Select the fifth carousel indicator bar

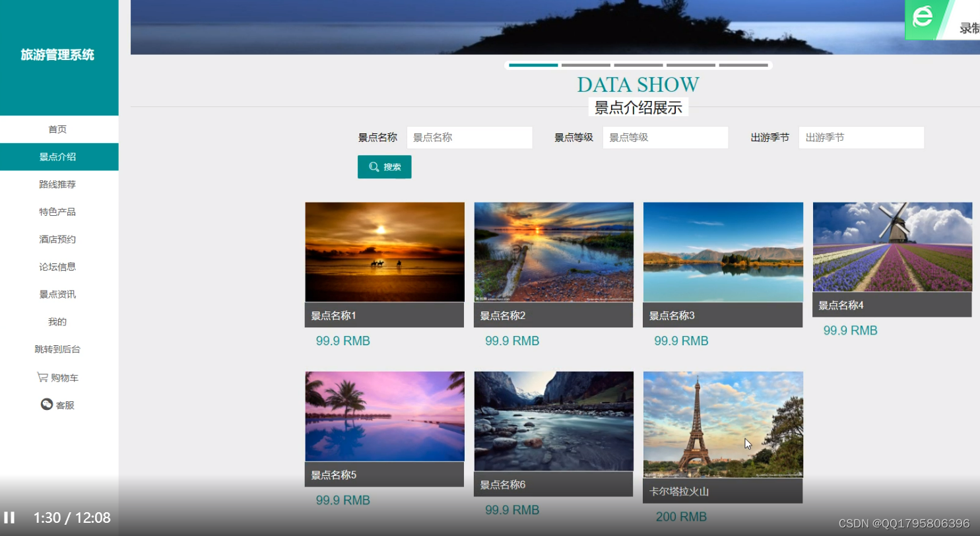coord(744,65)
